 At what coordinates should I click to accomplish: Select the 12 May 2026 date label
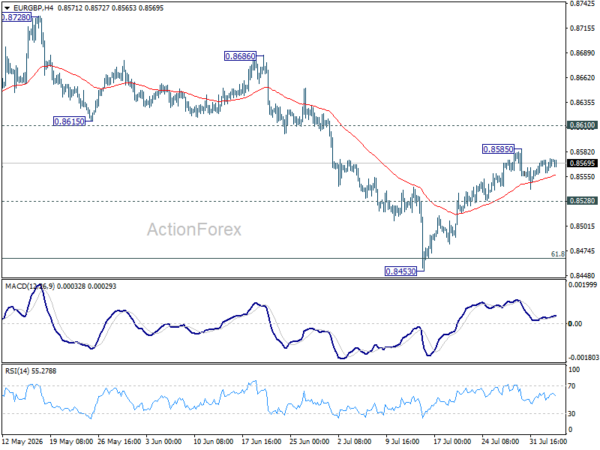(x=23, y=441)
